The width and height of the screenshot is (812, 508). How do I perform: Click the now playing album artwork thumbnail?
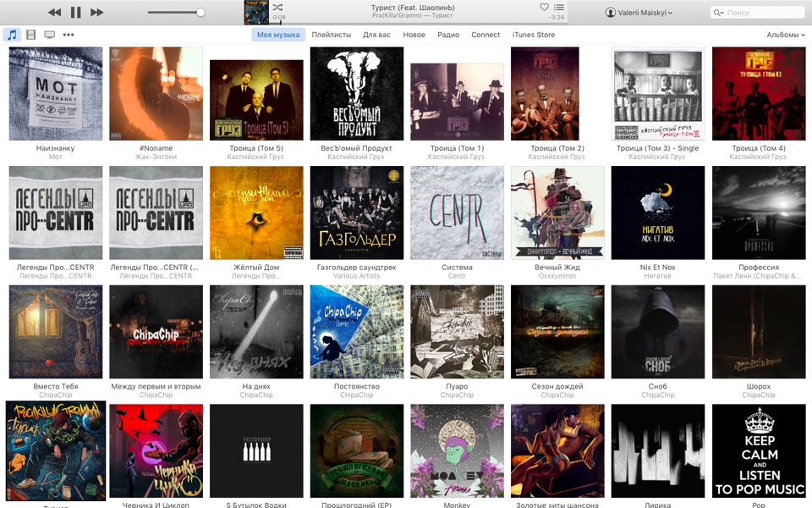[256, 13]
